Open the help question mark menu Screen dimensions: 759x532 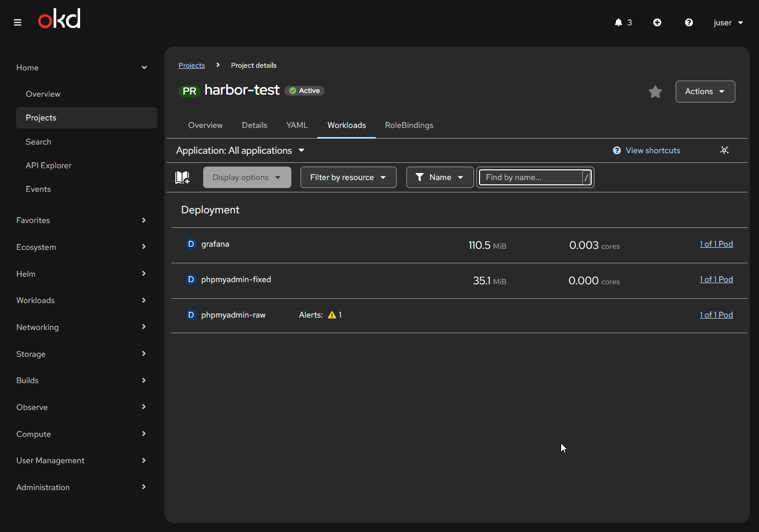[689, 23]
